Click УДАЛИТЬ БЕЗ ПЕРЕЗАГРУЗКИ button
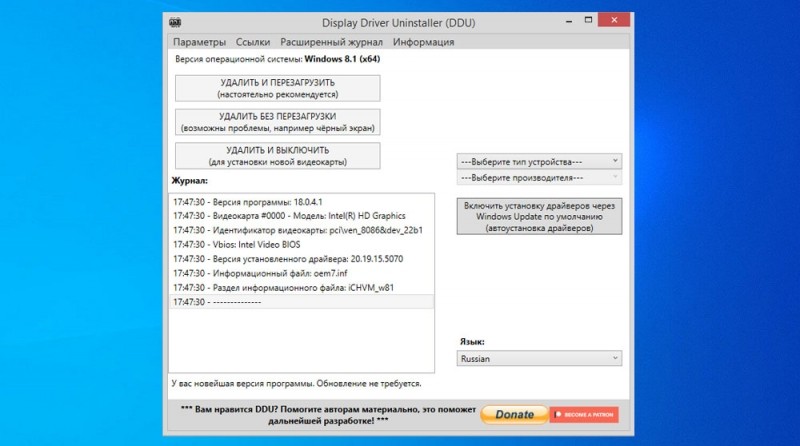This screenshot has width=800, height=446. tap(278, 122)
